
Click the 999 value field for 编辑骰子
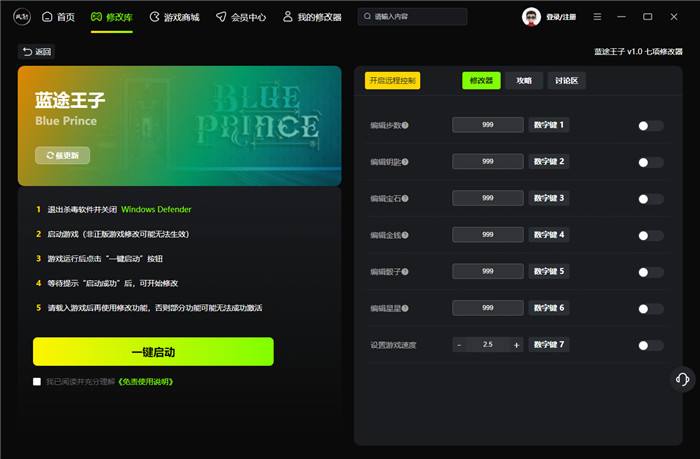pos(488,271)
